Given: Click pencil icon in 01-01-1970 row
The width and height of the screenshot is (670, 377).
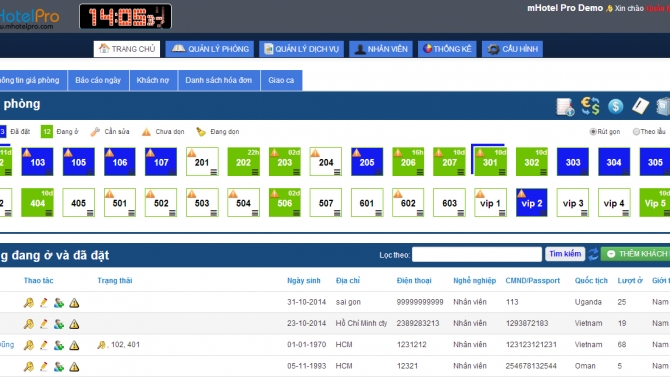Looking at the screenshot, I should coord(44,345).
